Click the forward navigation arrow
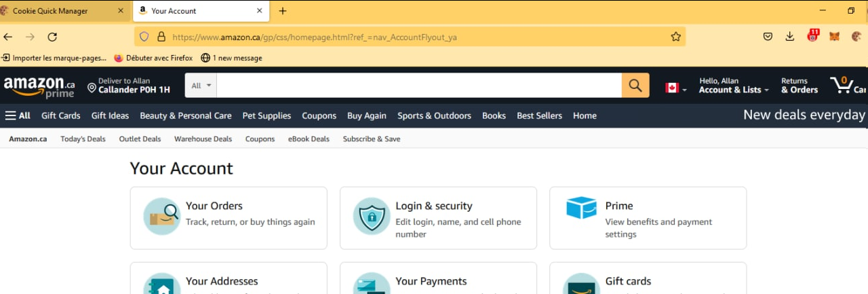The image size is (868, 294). [x=30, y=37]
